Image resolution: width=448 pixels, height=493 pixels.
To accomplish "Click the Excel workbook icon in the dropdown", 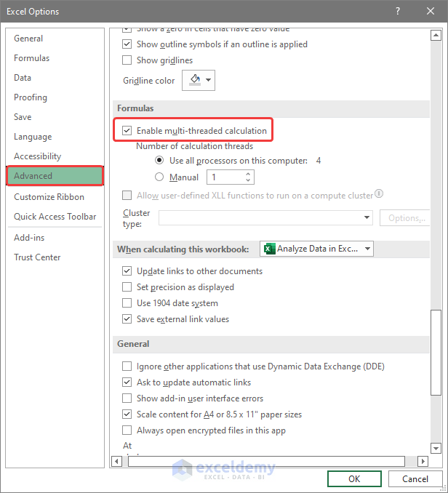I will tap(269, 249).
